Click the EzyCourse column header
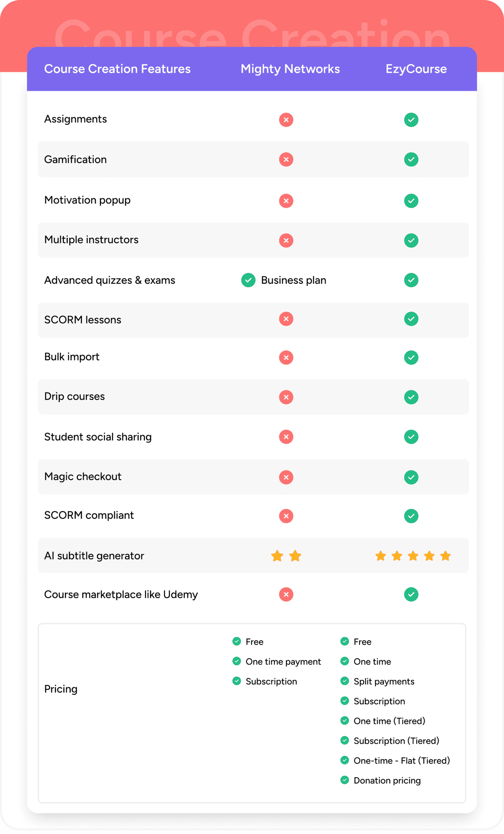This screenshot has width=504, height=834. click(x=416, y=69)
